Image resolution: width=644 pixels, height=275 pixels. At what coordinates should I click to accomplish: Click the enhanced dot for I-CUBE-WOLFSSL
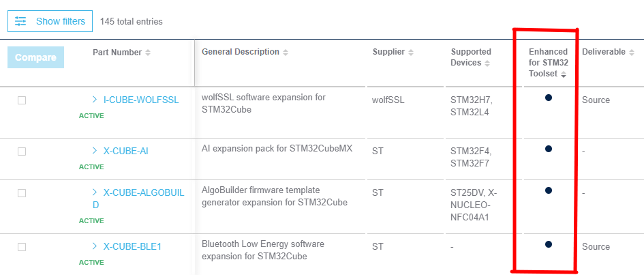click(549, 98)
